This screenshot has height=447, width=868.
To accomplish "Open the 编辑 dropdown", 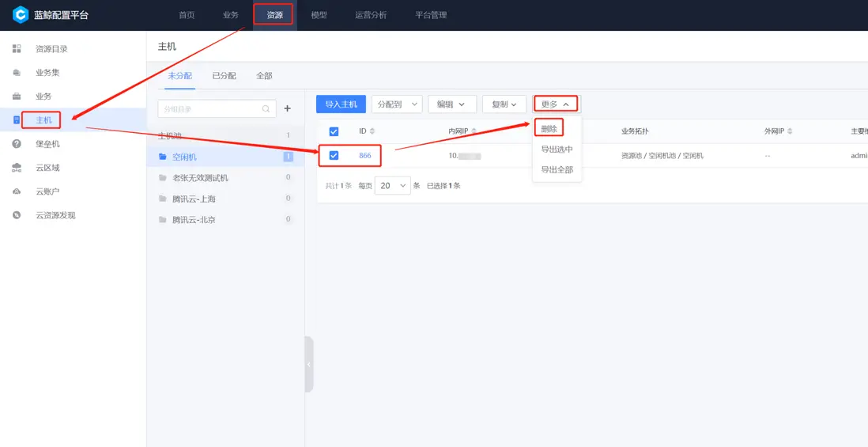I will click(452, 104).
